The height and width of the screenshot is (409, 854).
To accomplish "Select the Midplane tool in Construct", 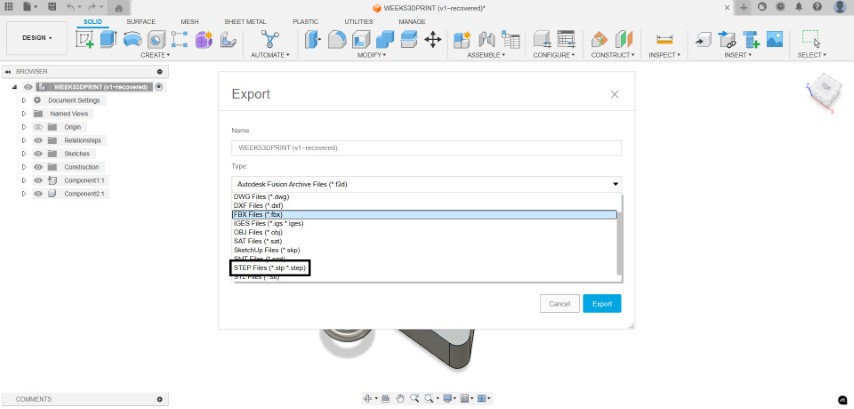I will click(623, 39).
